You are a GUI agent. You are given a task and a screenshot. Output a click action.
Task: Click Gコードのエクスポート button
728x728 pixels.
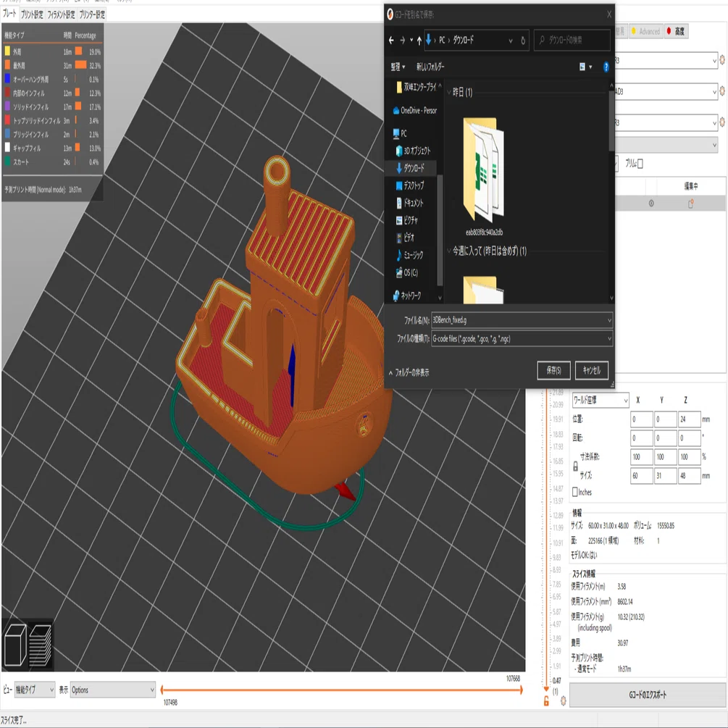647,695
